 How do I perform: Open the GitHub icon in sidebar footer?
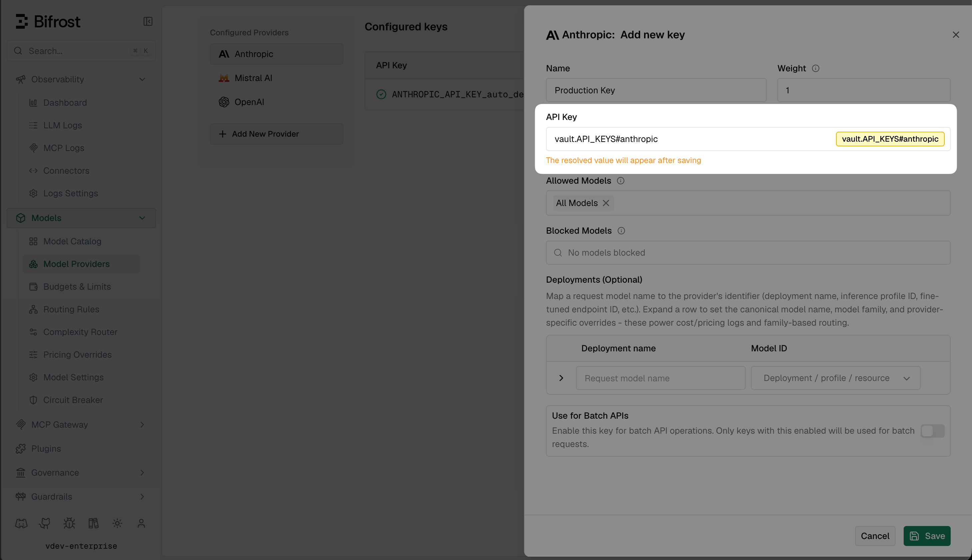tap(45, 523)
